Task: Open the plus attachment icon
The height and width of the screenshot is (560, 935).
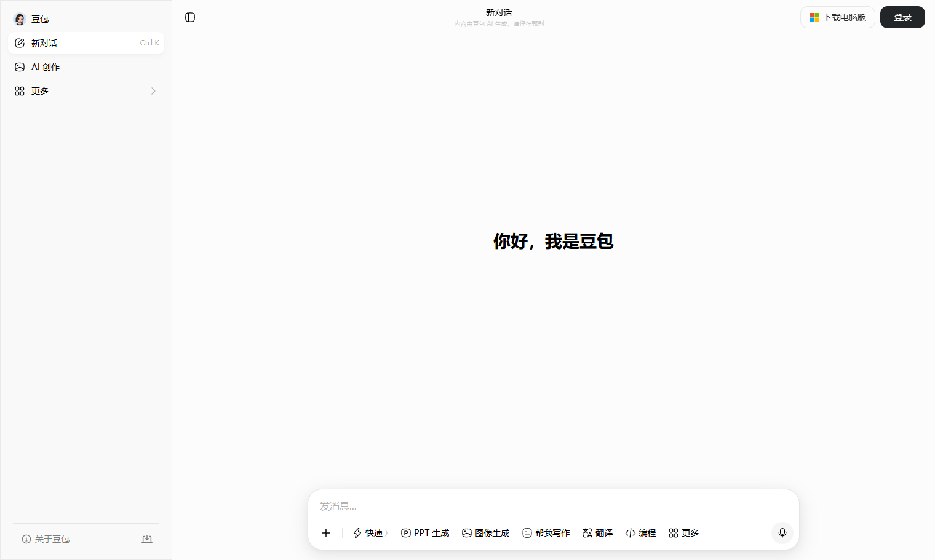Action: tap(326, 533)
